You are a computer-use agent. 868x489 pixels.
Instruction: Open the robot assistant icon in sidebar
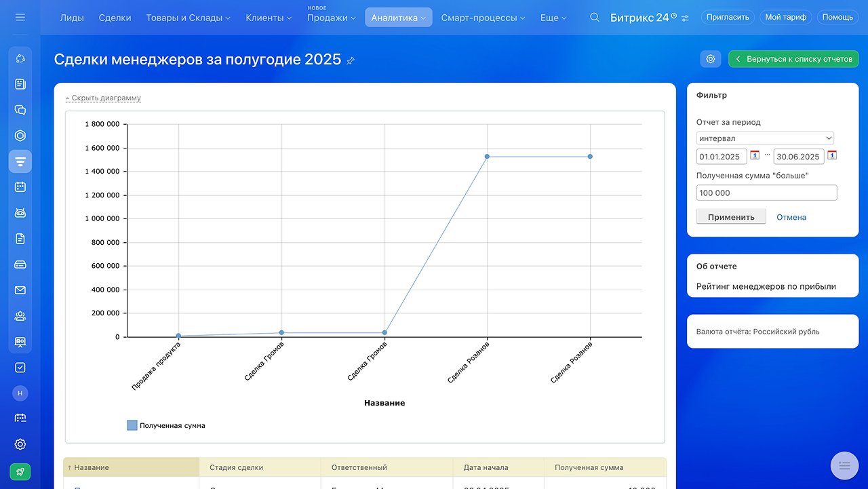(20, 213)
